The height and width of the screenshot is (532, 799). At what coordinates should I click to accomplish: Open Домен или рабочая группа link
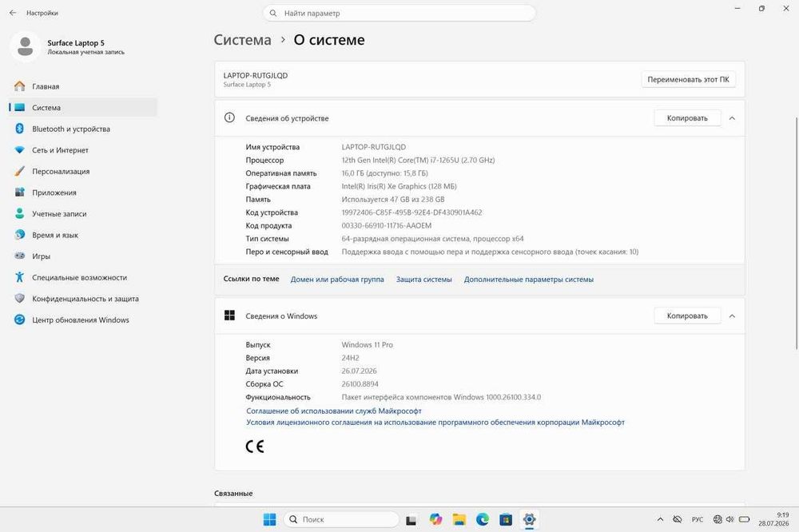coord(337,280)
